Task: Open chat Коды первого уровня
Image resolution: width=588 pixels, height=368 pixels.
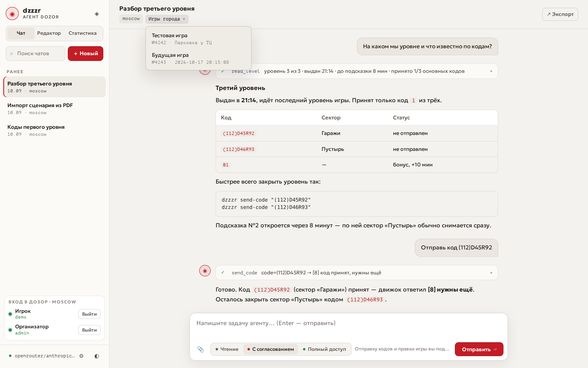Action: point(55,130)
